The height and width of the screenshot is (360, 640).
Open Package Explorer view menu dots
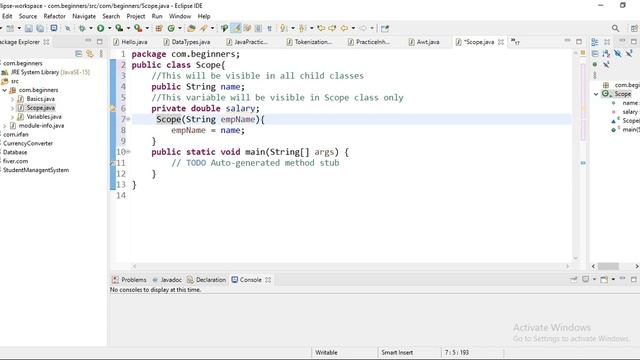pyautogui.click(x=101, y=53)
